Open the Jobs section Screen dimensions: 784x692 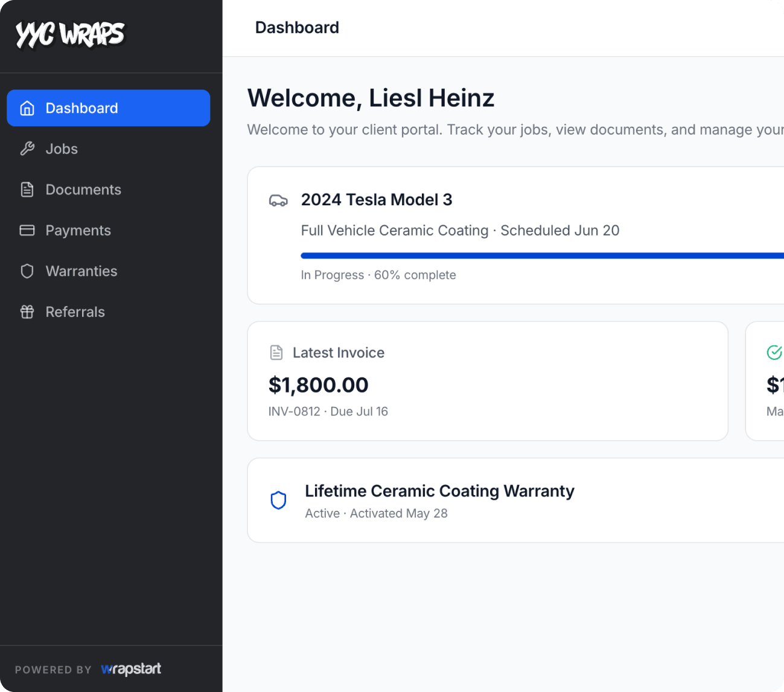click(x=109, y=149)
